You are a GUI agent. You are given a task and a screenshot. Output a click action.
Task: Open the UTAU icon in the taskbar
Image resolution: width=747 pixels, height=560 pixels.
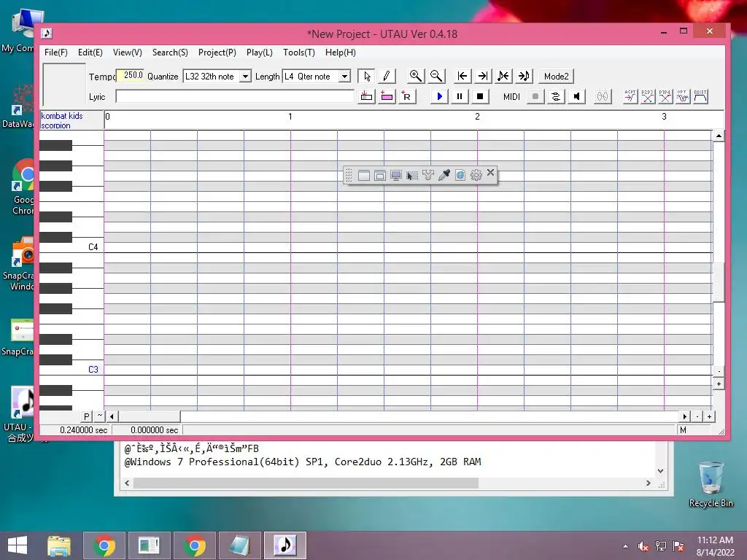point(285,545)
